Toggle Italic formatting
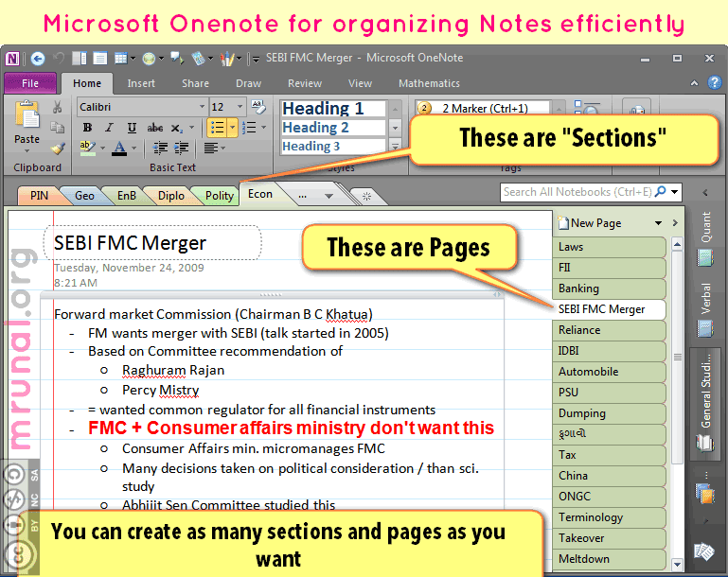This screenshot has width=728, height=577. pyautogui.click(x=109, y=128)
